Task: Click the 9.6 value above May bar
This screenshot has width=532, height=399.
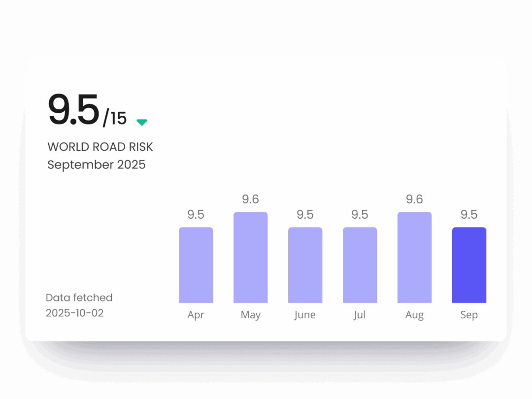Action: [251, 199]
